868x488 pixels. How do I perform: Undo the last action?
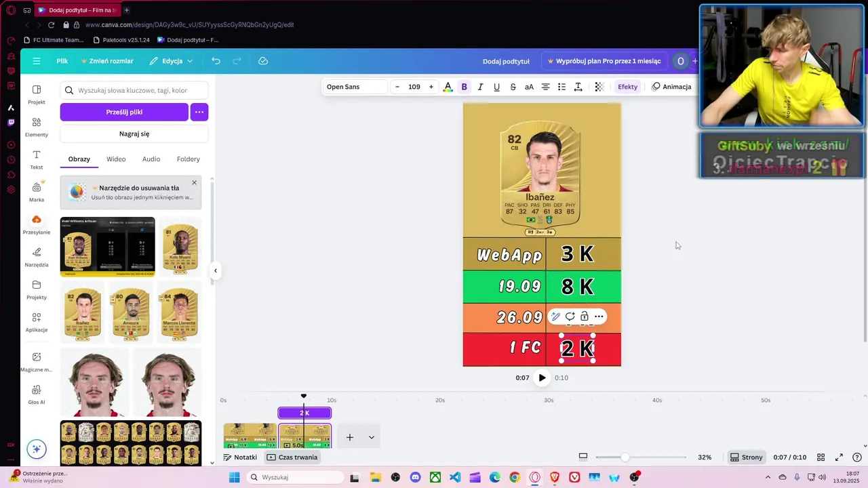click(x=216, y=61)
